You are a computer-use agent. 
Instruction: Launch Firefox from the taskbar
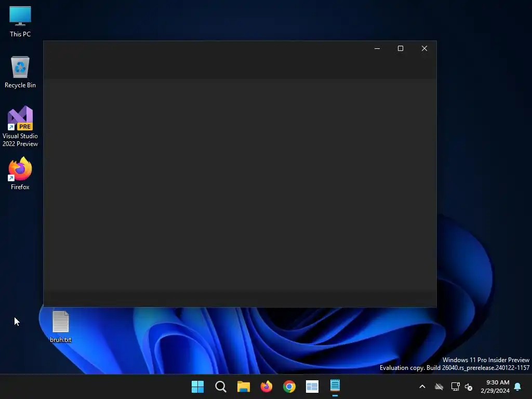(x=267, y=387)
